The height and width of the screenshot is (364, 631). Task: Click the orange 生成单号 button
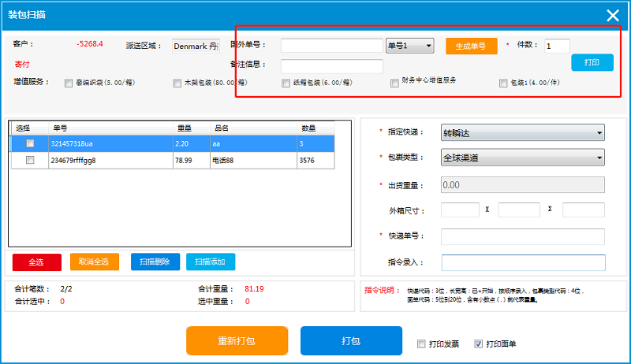471,46
